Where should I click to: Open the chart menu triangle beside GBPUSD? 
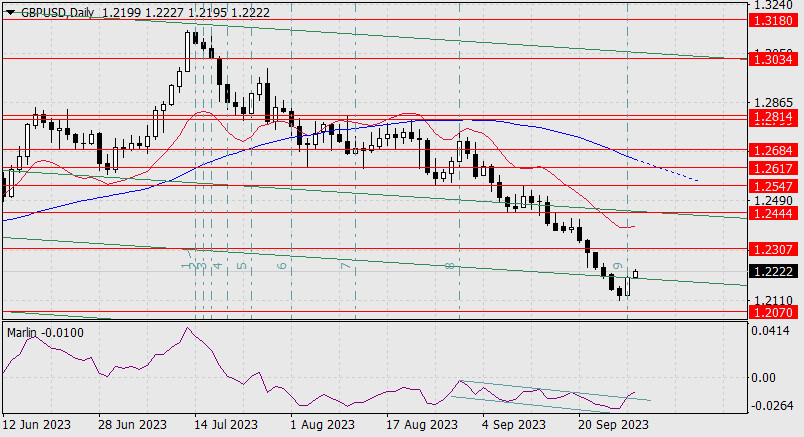tap(10, 12)
